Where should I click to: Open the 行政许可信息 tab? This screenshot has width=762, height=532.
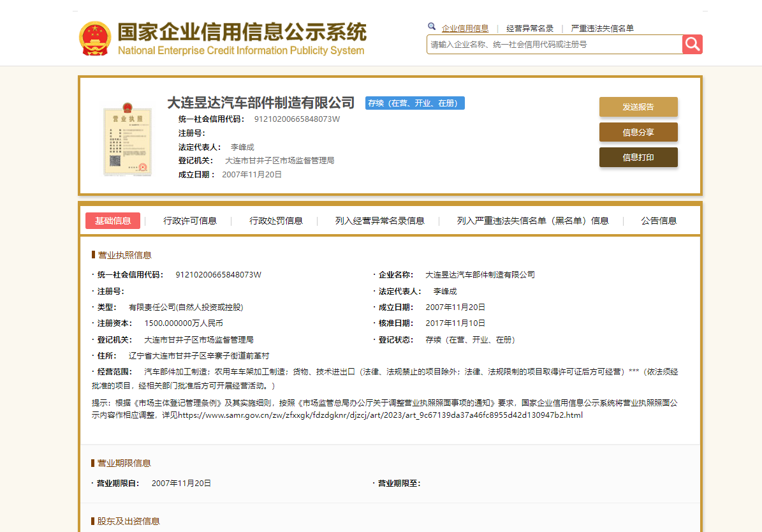190,221
